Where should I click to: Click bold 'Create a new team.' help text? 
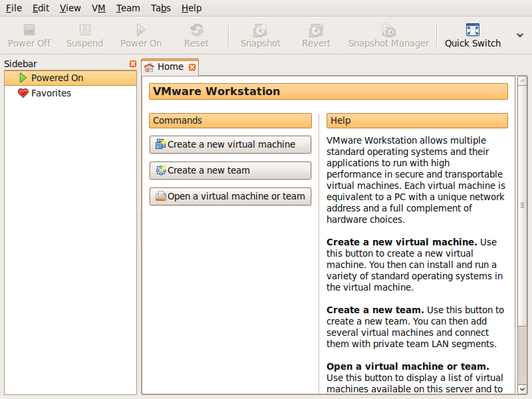tap(375, 310)
